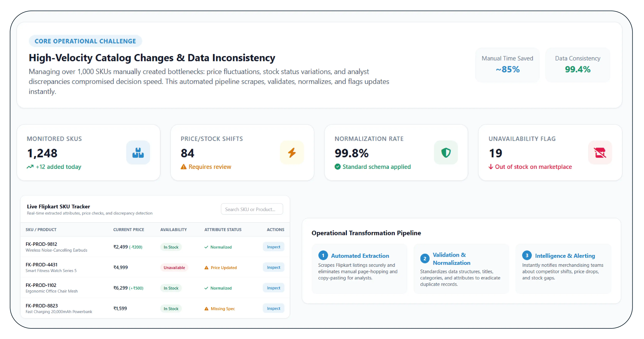This screenshot has height=339, width=644.
Task: Click the 99.8% normalization rate value
Action: coord(352,153)
